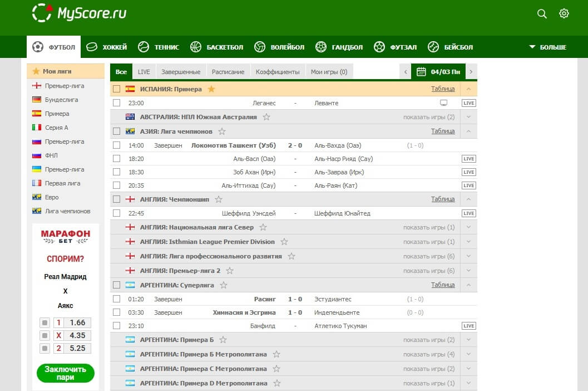Favorite the АНГЛИЯ: Чемпионшип star
This screenshot has width=588, height=391.
point(219,199)
